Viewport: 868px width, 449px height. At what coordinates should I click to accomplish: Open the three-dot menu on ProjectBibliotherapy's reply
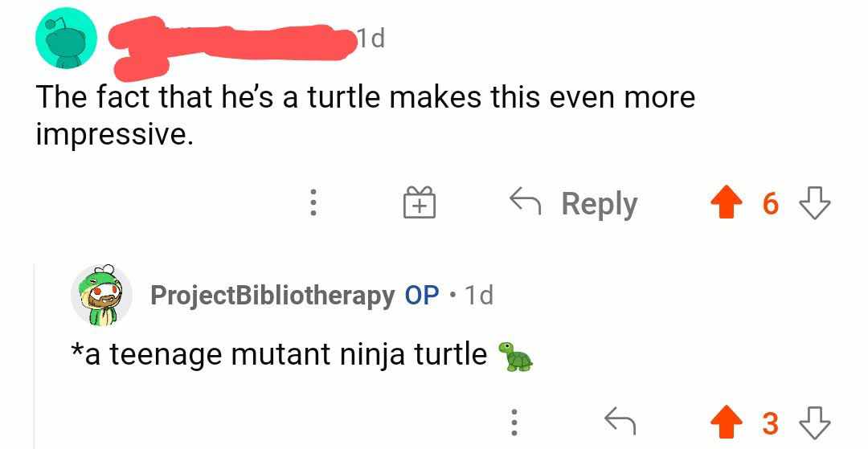(514, 422)
